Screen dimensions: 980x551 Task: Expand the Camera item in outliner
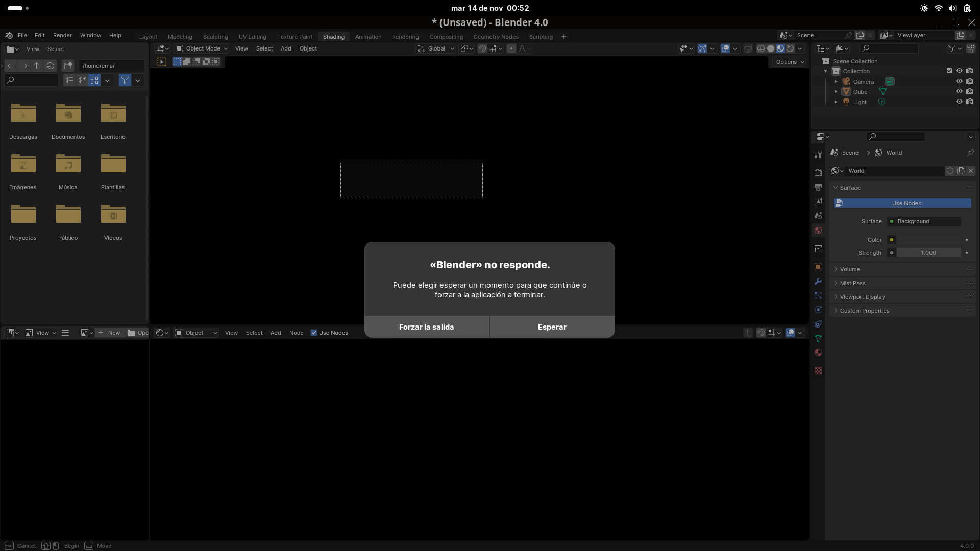coord(836,82)
